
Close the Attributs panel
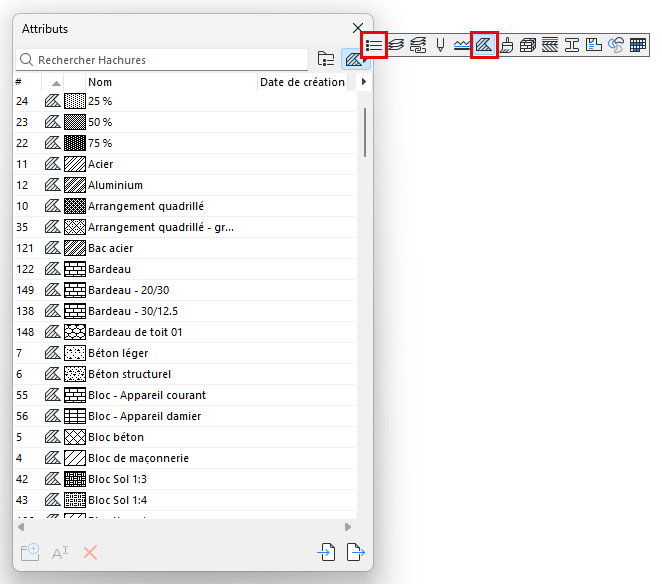click(x=358, y=28)
